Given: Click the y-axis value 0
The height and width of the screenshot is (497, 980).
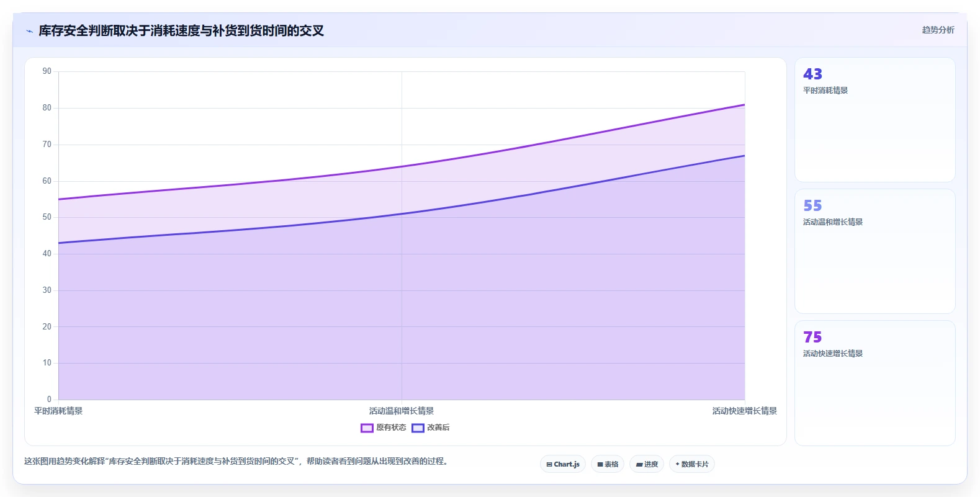Looking at the screenshot, I should [50, 400].
